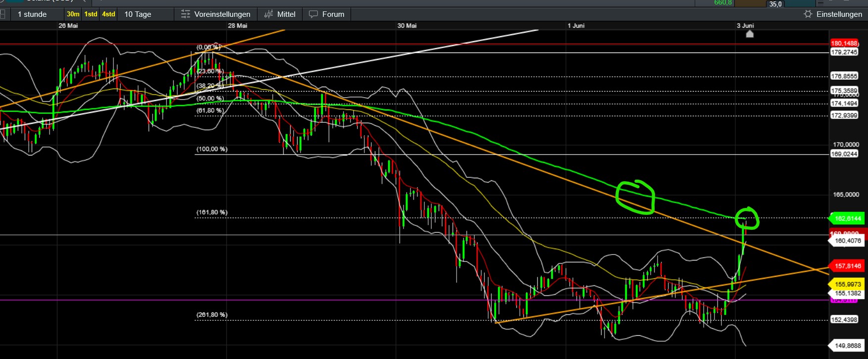Select the 149,8688 price tag
The height and width of the screenshot is (359, 868).
847,346
